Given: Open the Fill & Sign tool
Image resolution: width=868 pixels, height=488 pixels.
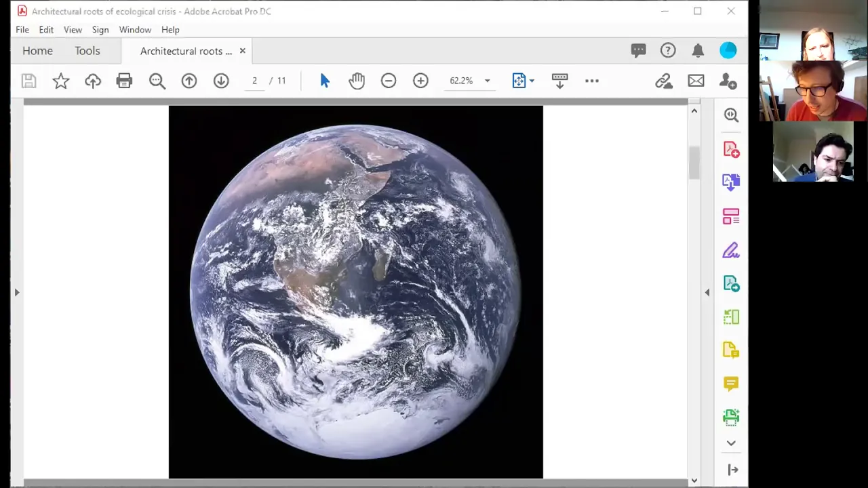Looking at the screenshot, I should pyautogui.click(x=731, y=250).
